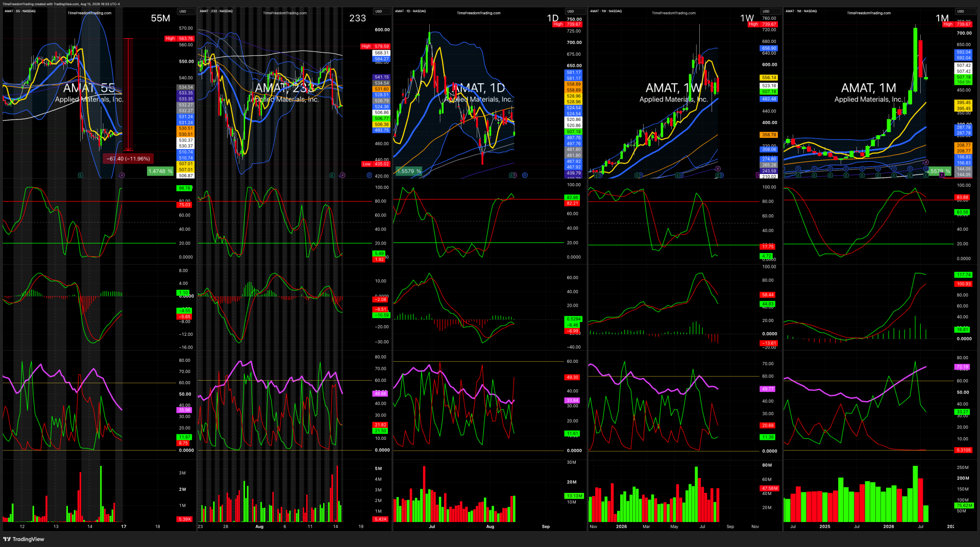Open the USD currency dropdown on the 1M chart
Image resolution: width=980 pixels, height=547 pixels.
tap(961, 11)
